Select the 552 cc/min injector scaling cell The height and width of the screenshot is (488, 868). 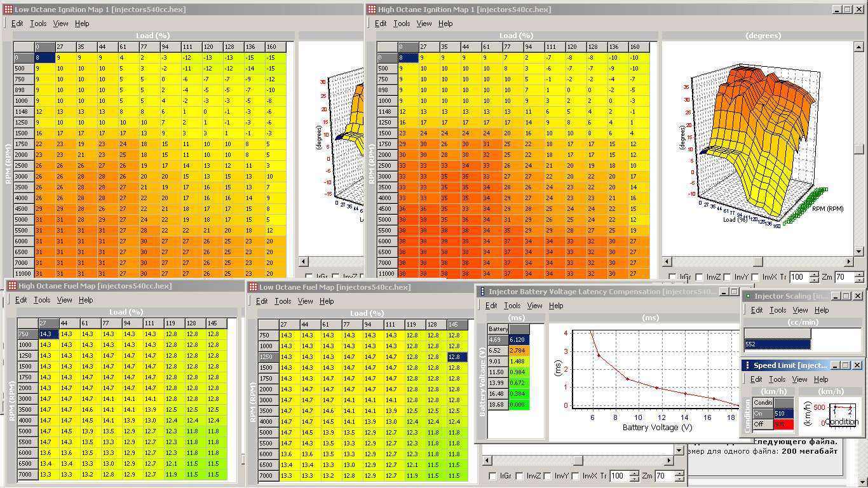click(777, 344)
